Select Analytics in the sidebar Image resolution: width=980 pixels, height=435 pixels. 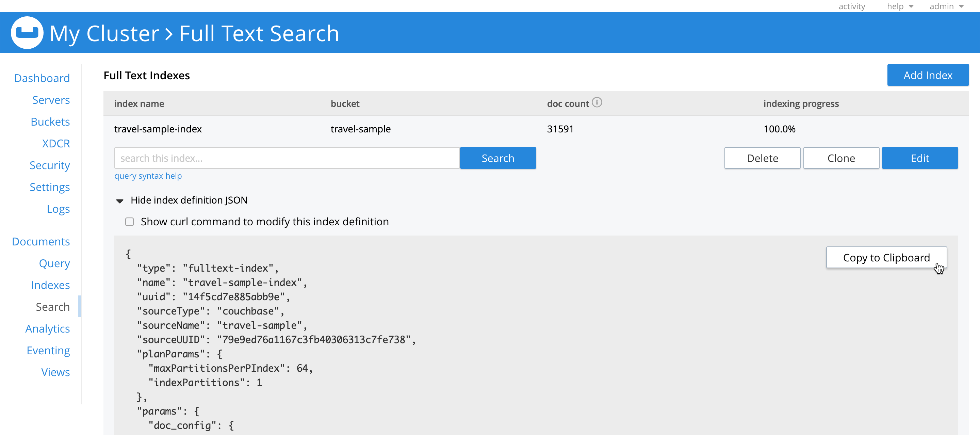click(x=48, y=328)
